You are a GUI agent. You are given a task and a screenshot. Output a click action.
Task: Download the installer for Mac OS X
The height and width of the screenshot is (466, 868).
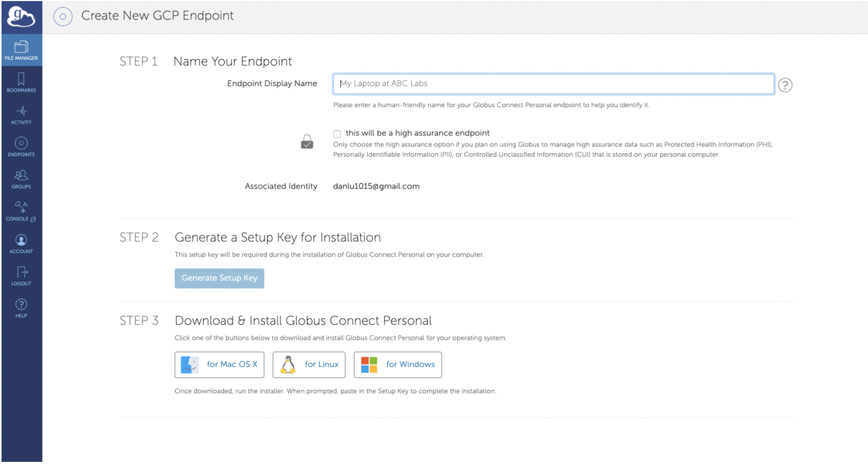tap(220, 365)
